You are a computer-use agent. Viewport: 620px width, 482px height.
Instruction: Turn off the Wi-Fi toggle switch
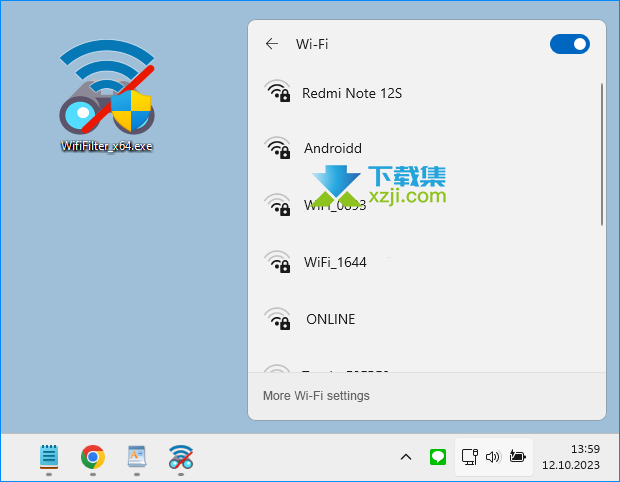tap(569, 44)
